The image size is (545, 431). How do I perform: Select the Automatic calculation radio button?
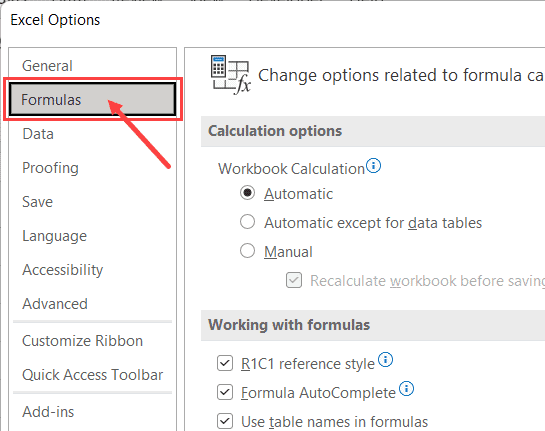247,193
